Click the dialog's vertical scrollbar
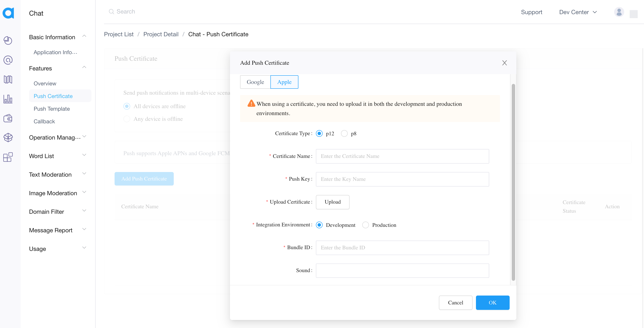Image resolution: width=644 pixels, height=328 pixels. (513, 182)
